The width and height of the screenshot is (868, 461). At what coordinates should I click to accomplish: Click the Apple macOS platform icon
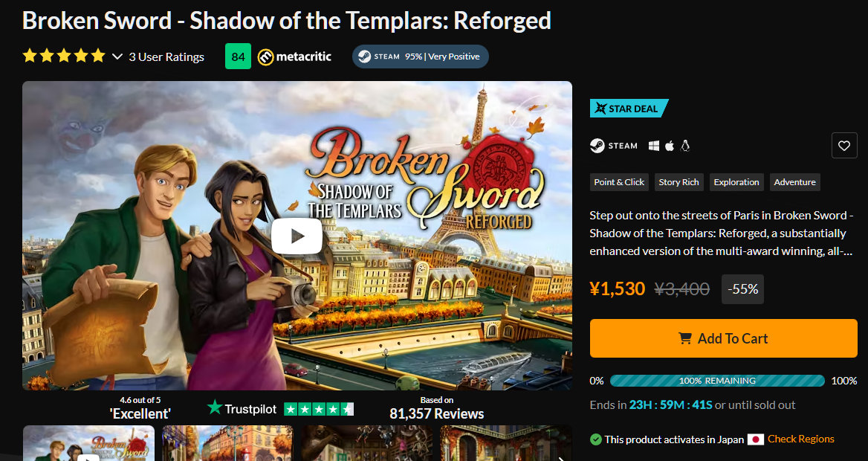pos(670,146)
